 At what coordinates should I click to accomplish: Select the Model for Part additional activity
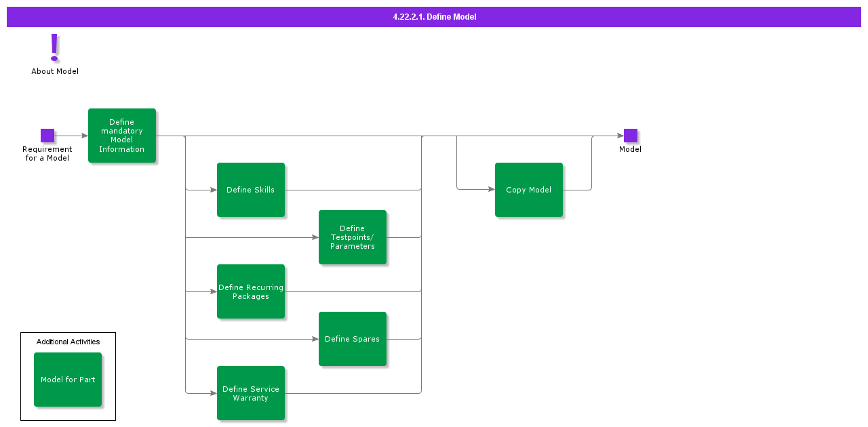coord(68,380)
